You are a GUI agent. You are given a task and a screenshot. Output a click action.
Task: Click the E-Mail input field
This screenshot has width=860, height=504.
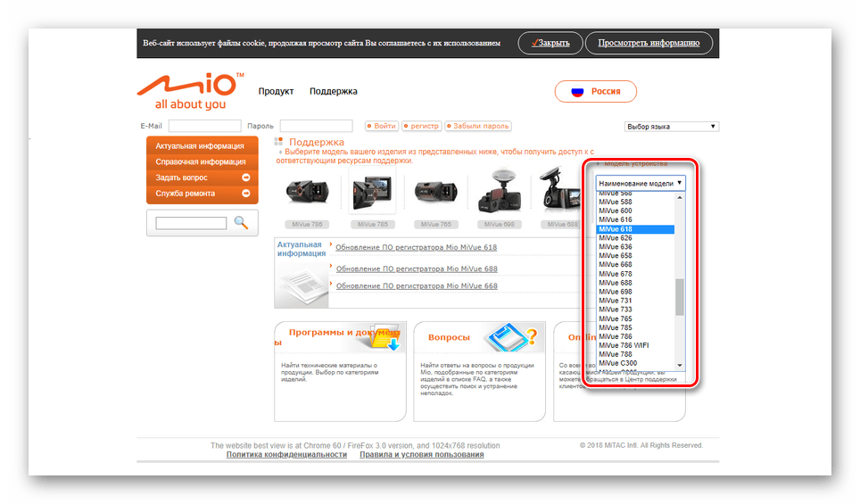tap(204, 127)
